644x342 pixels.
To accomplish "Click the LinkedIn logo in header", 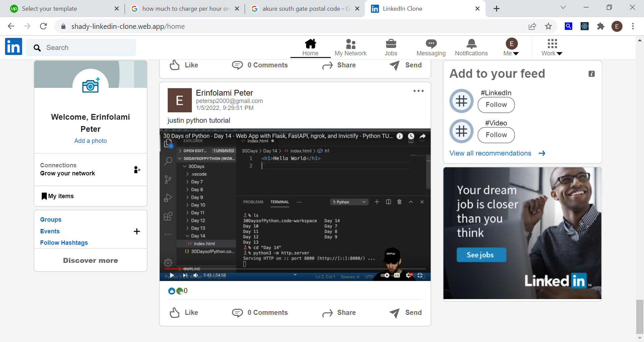I will (13, 47).
